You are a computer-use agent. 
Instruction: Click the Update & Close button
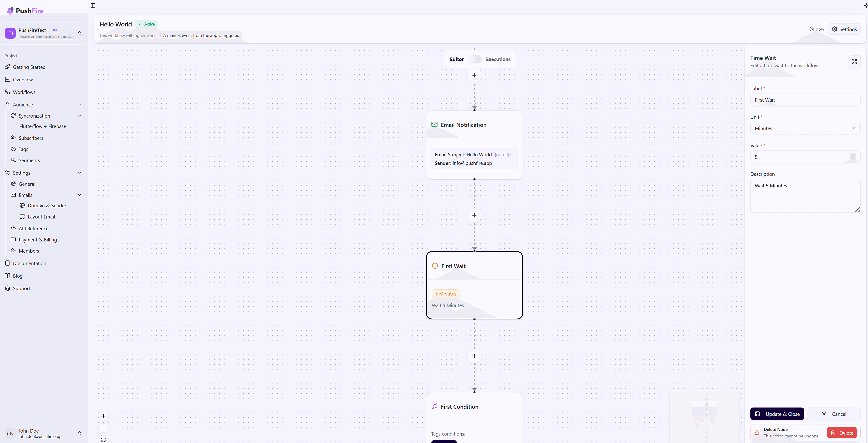pyautogui.click(x=777, y=414)
